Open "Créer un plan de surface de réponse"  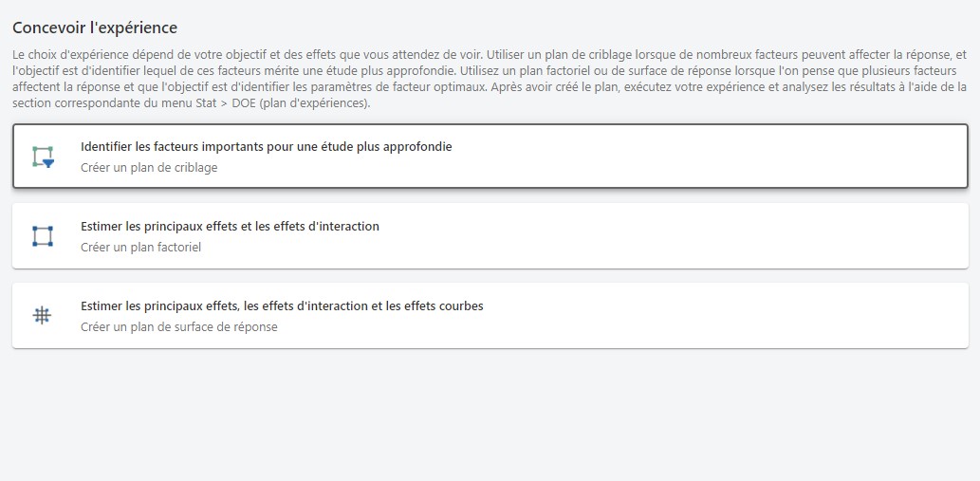[x=178, y=327]
